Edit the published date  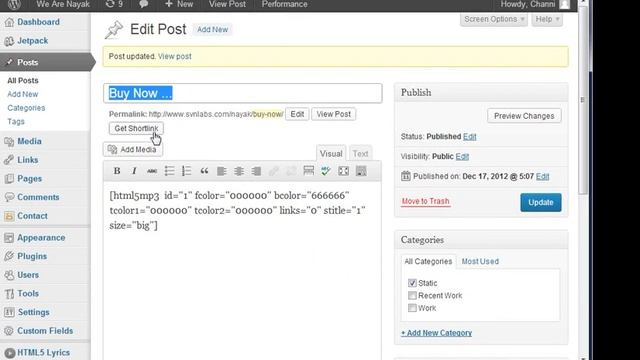[542, 176]
